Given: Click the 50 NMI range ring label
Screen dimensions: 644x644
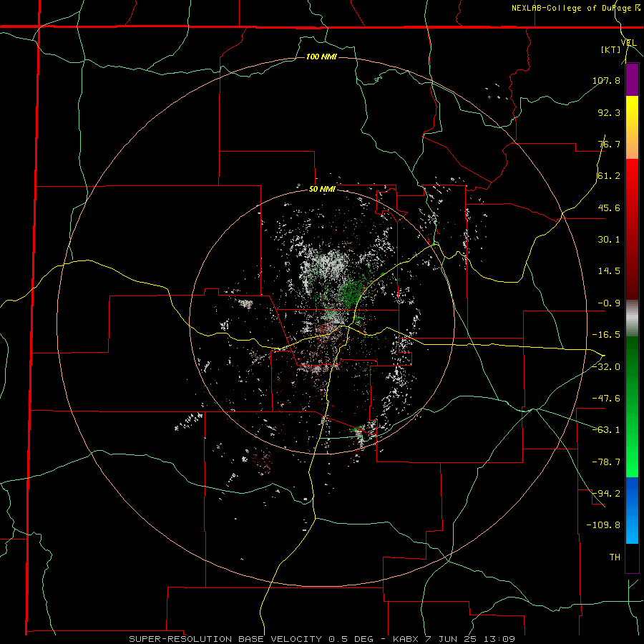Looking at the screenshot, I should point(322,190).
